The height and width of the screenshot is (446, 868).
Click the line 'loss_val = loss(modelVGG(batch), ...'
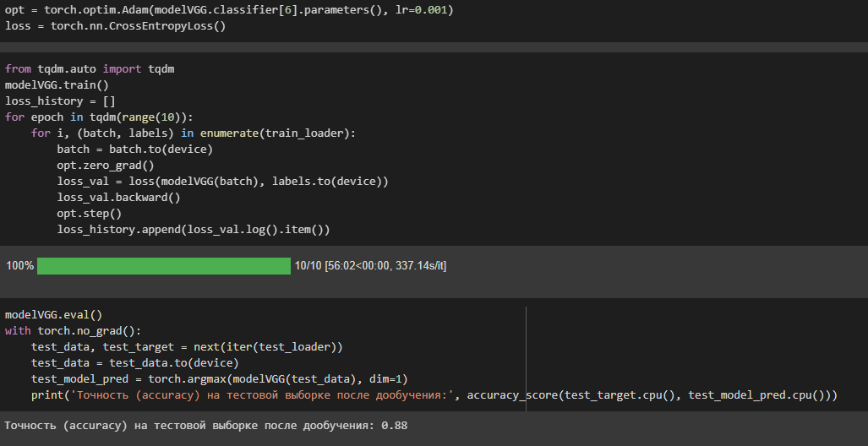point(222,182)
